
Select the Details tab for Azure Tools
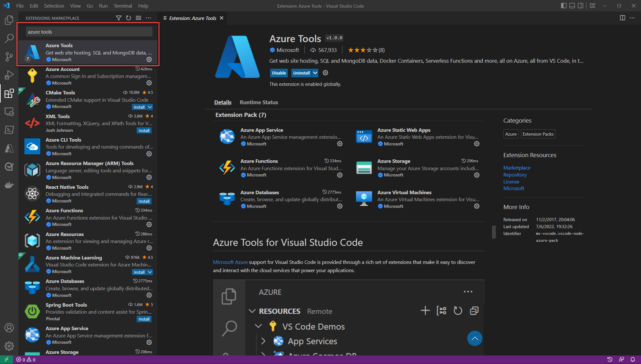[x=222, y=102]
